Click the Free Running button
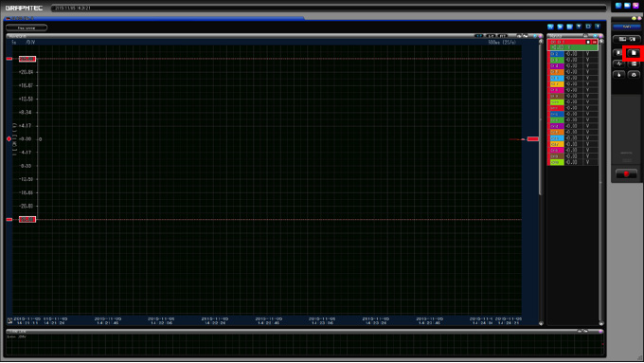The height and width of the screenshot is (363, 644). click(27, 27)
